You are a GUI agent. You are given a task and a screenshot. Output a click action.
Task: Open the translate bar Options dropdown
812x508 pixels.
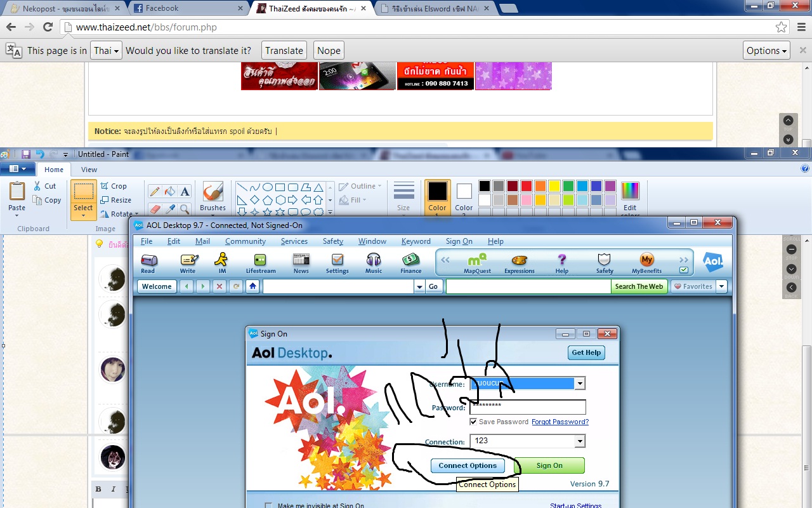pyautogui.click(x=766, y=51)
